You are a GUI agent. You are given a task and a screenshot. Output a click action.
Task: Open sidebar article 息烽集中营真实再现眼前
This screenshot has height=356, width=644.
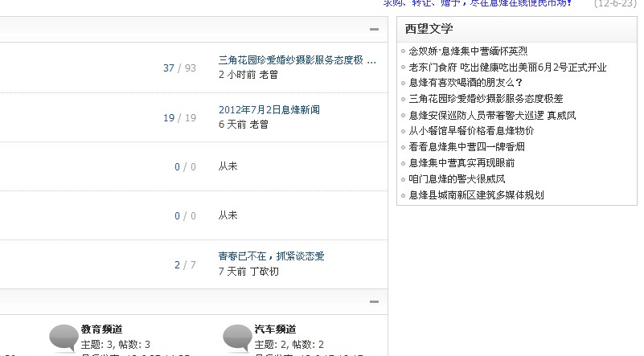click(x=461, y=163)
